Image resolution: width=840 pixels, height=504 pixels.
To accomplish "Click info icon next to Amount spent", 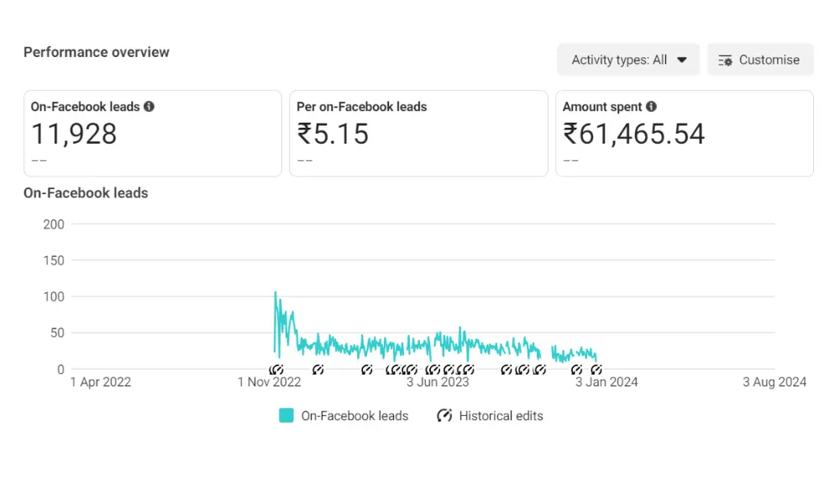I will (651, 107).
